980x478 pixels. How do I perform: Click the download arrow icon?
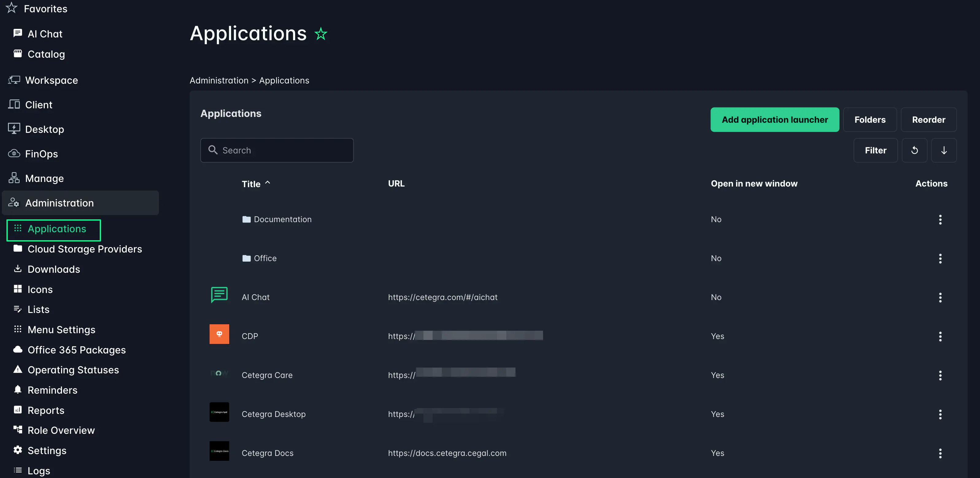944,150
